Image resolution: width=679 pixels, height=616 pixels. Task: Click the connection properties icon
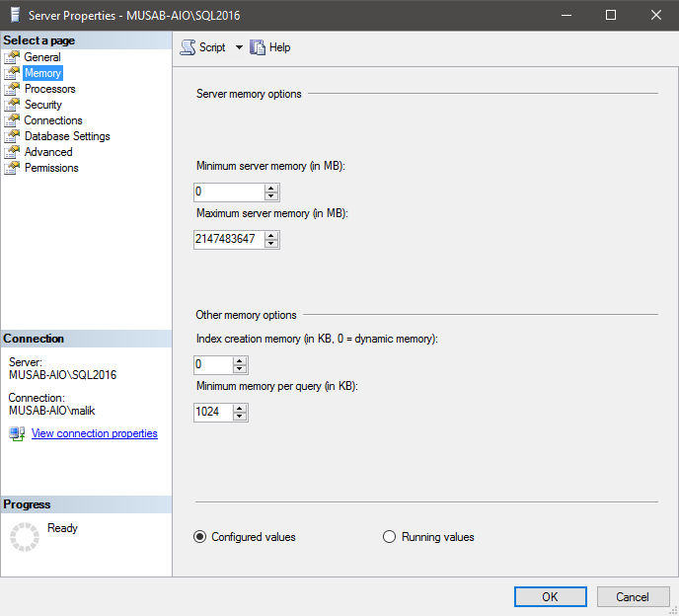[17, 433]
